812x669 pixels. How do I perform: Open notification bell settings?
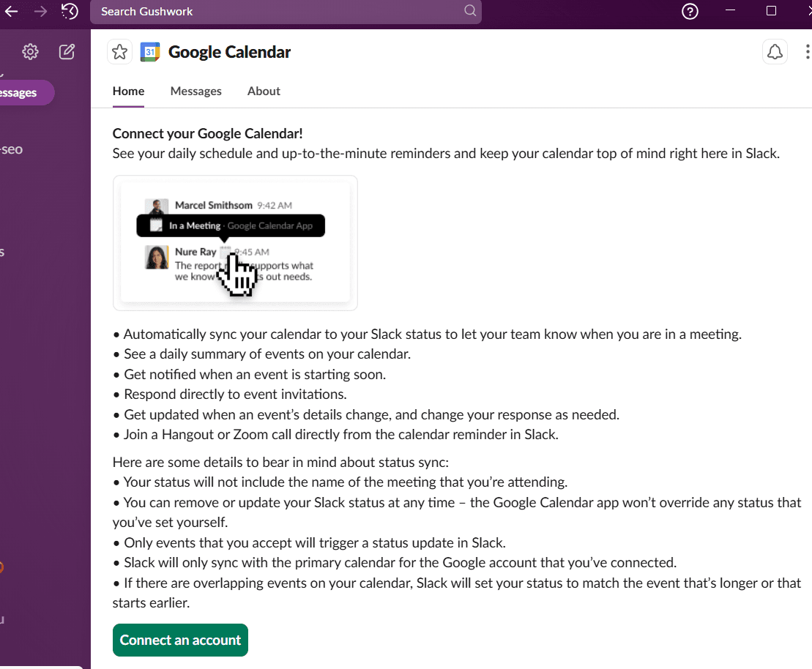[x=775, y=52]
